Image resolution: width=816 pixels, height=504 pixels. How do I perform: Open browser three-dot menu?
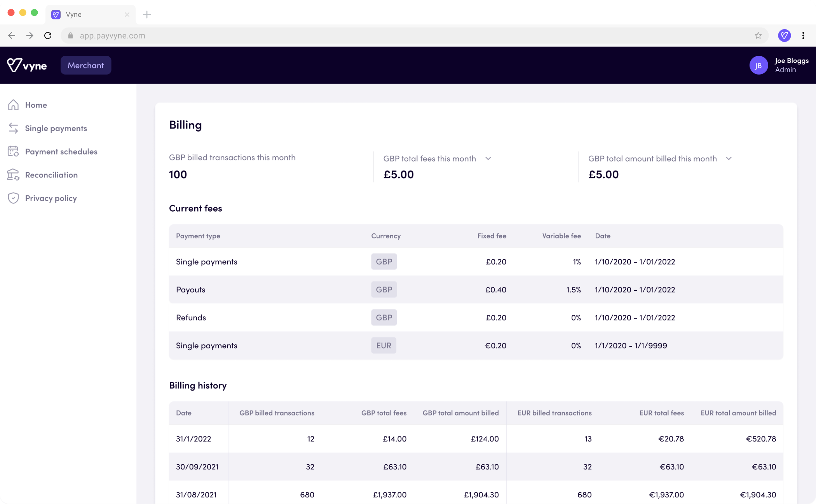tap(803, 36)
